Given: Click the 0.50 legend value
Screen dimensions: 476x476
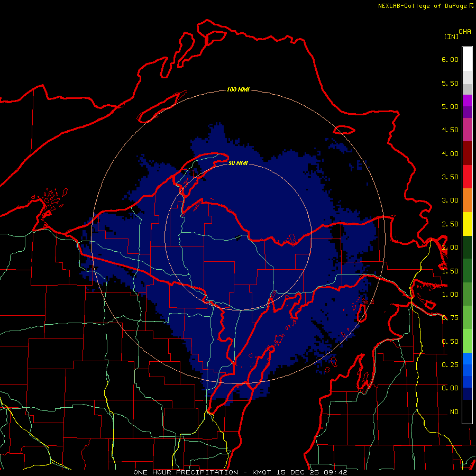Looking at the screenshot, I should (x=450, y=341).
